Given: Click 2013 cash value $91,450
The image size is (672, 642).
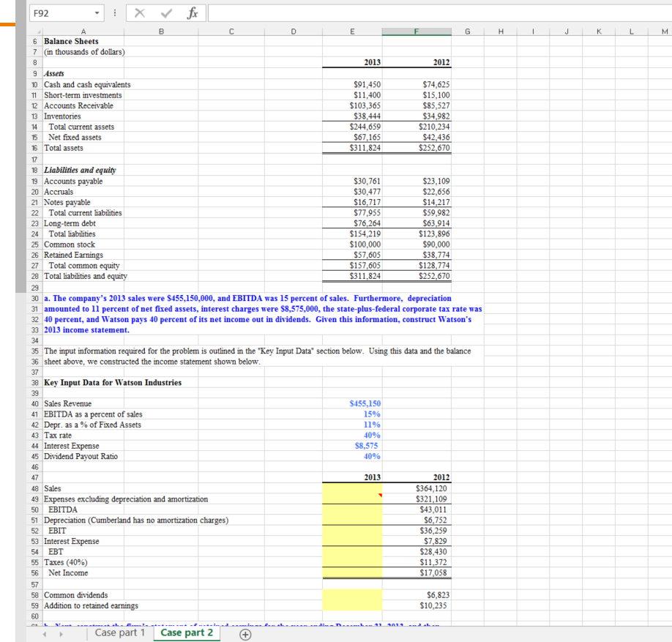Looking at the screenshot, I should [x=367, y=85].
